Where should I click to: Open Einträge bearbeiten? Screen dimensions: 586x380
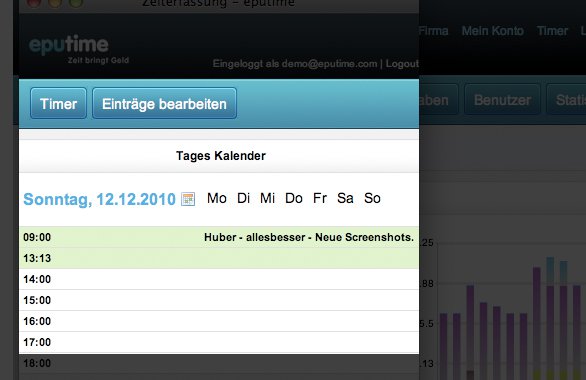[x=164, y=104]
